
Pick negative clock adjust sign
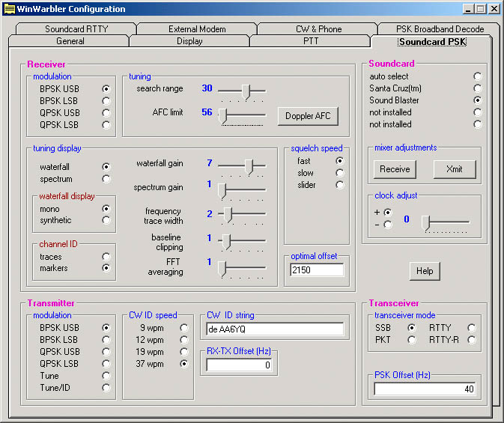coord(387,225)
